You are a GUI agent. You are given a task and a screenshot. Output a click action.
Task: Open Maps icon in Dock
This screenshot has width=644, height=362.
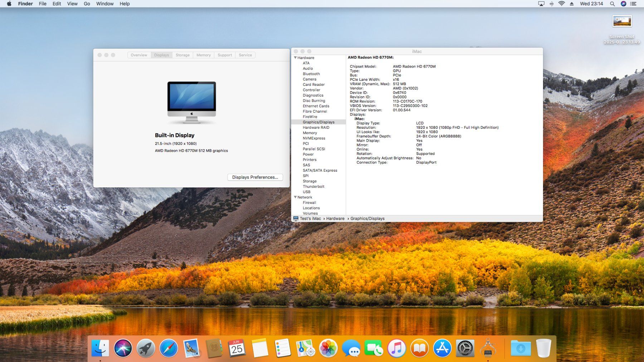pyautogui.click(x=306, y=348)
